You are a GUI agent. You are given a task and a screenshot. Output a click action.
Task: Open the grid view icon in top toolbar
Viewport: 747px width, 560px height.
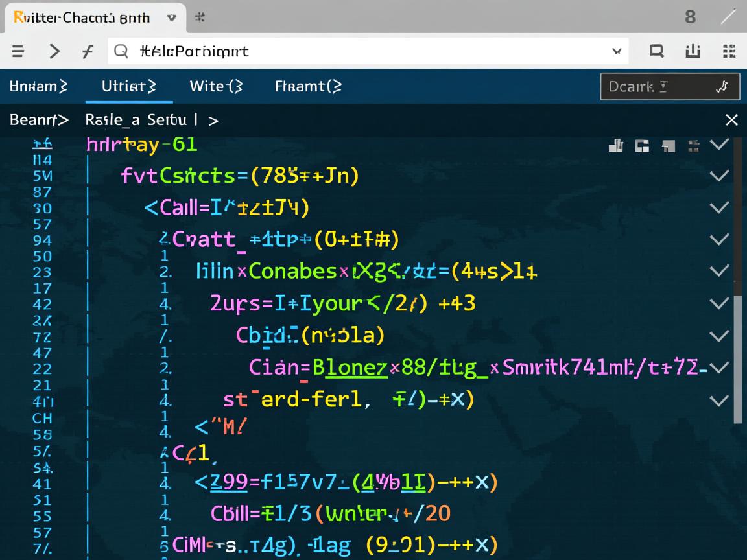(x=729, y=51)
